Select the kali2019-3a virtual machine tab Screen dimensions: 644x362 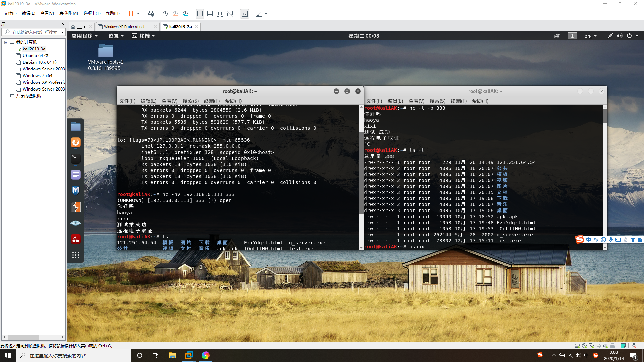[179, 26]
